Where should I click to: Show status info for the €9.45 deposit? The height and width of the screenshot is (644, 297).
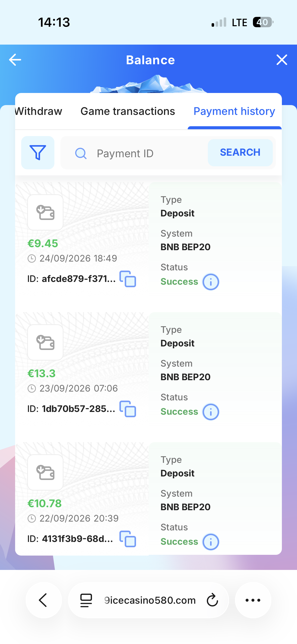point(211,282)
